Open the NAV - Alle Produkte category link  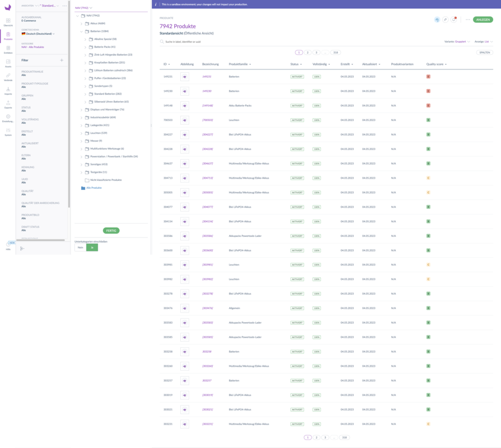32,47
